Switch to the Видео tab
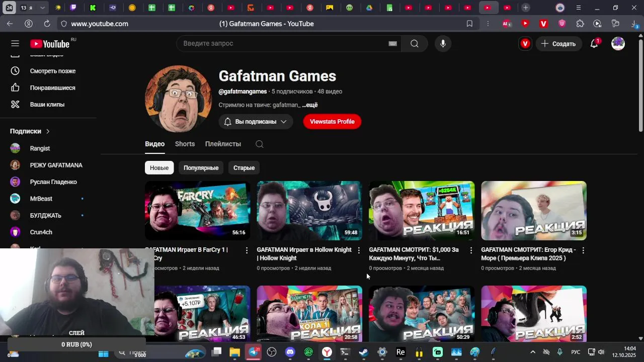This screenshot has width=644, height=362. coord(155,144)
